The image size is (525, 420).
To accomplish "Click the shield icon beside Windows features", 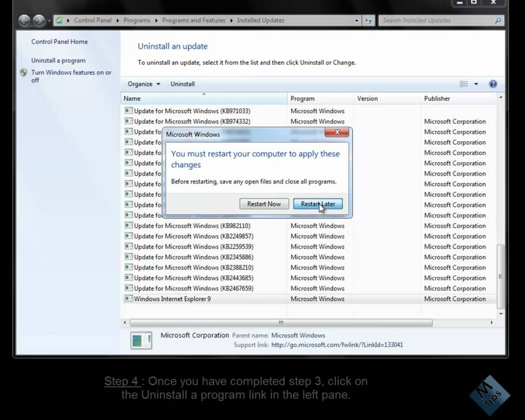I will pos(24,72).
